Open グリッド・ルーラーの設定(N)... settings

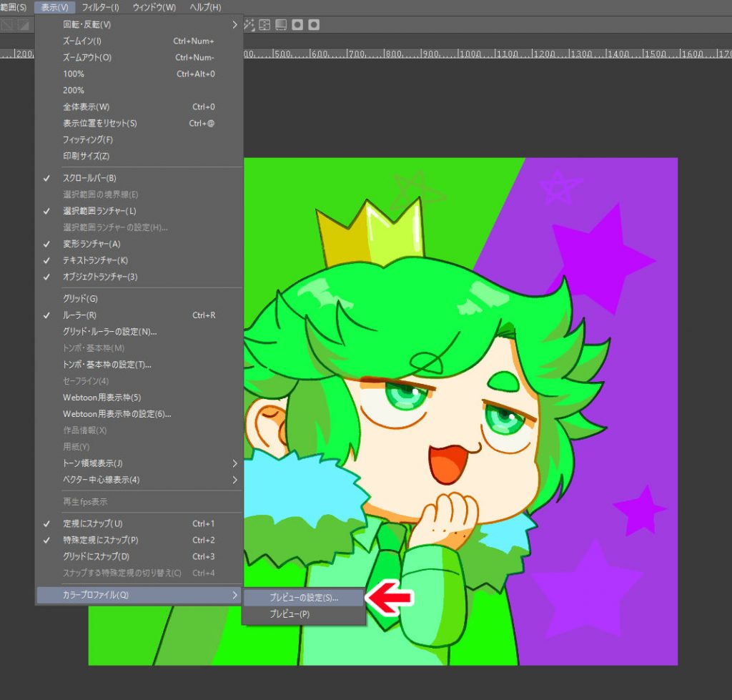[x=109, y=332]
